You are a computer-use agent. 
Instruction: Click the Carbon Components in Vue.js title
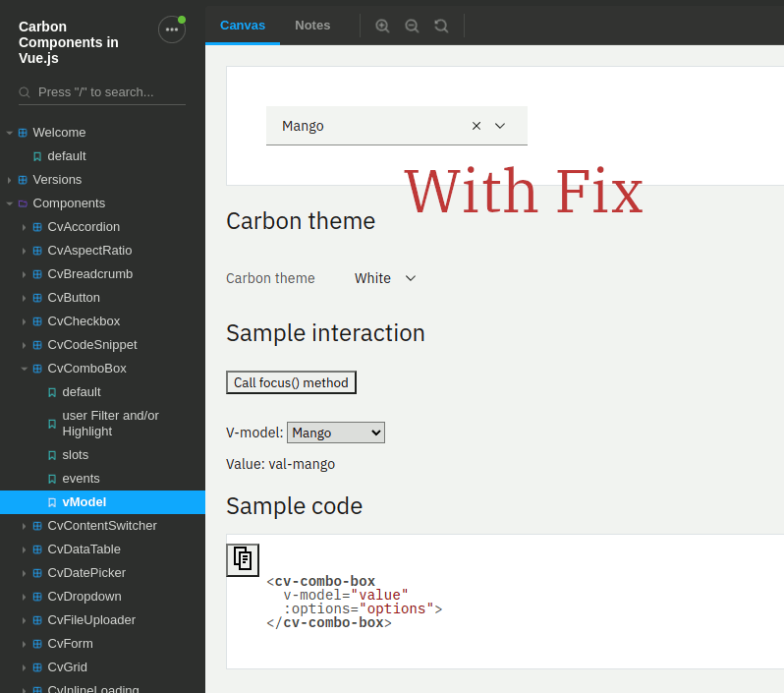coord(69,42)
